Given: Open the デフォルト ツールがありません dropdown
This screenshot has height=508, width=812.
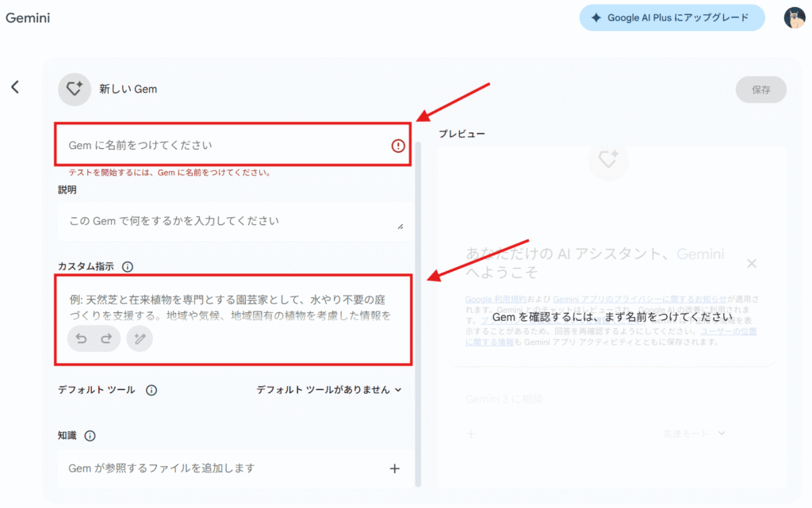Looking at the screenshot, I should pyautogui.click(x=329, y=389).
